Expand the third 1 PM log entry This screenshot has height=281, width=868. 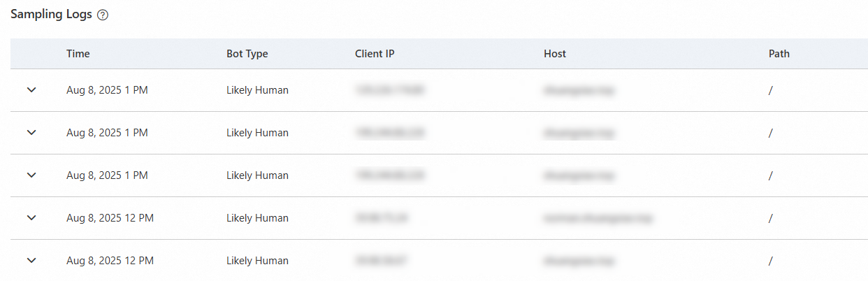pyautogui.click(x=31, y=175)
